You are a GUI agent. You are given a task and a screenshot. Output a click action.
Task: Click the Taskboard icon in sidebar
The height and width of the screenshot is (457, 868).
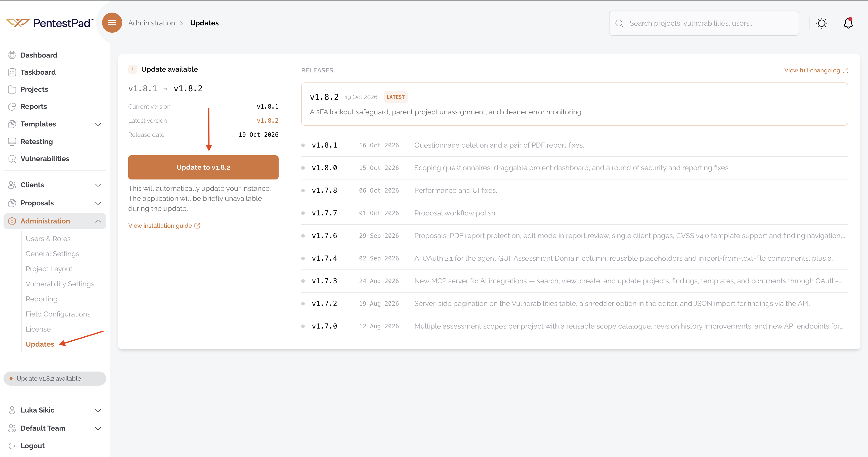[12, 72]
